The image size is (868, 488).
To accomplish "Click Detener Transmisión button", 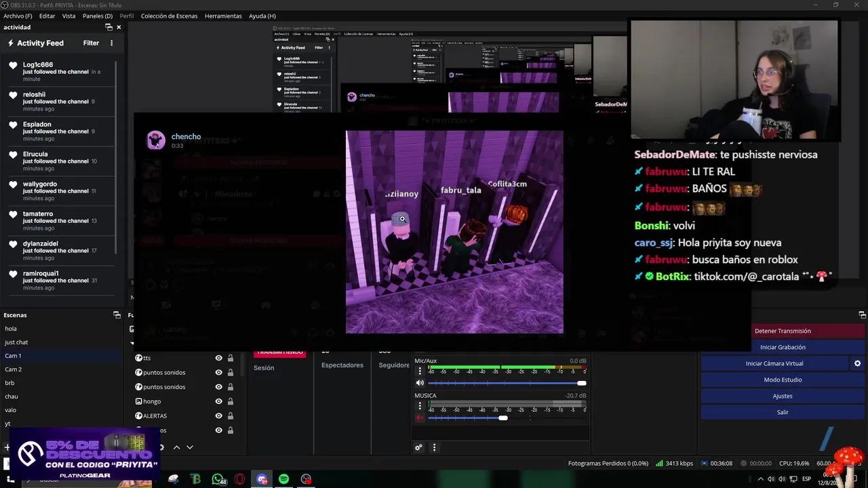I will click(783, 331).
